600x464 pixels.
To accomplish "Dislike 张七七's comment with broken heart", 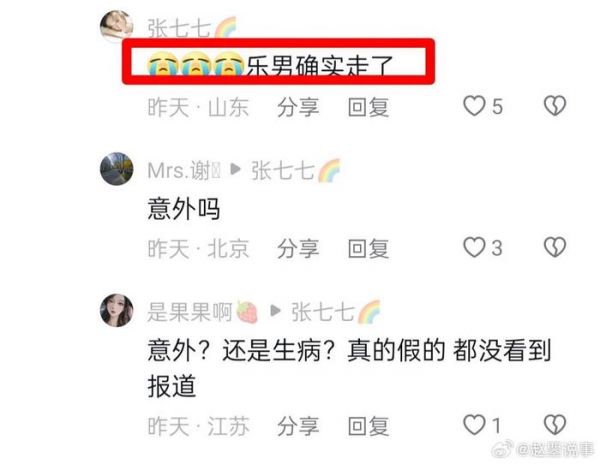I will point(555,106).
